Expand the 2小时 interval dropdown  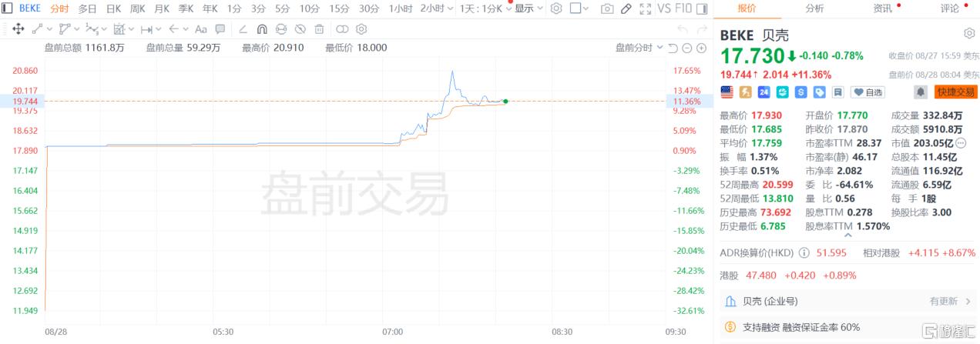tap(436, 8)
